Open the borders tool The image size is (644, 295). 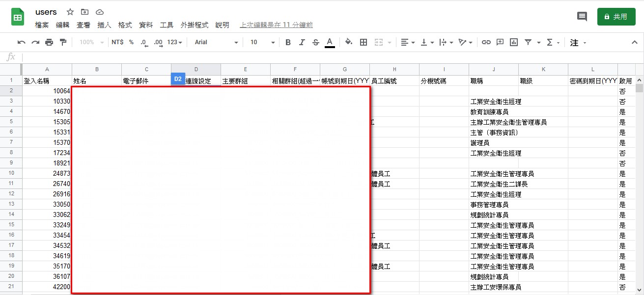(x=364, y=42)
